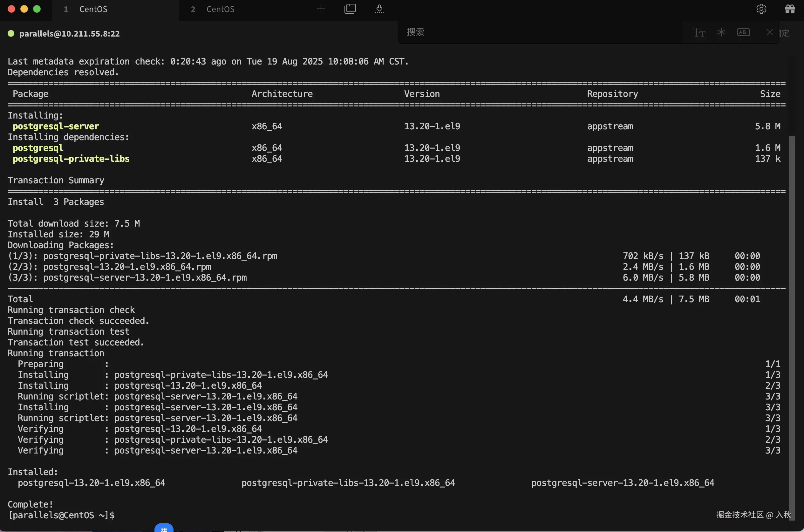The image size is (804, 532).
Task: Toggle regex search asterisk icon
Action: tap(721, 32)
